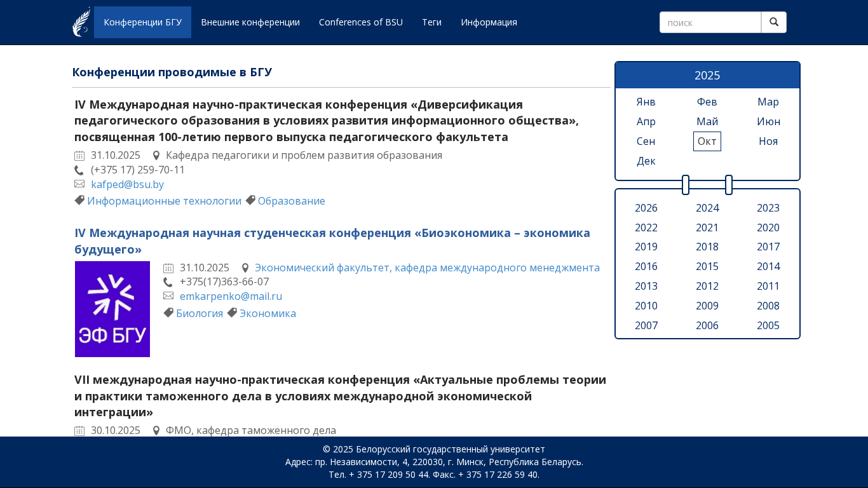Select the month Мар

(x=768, y=102)
